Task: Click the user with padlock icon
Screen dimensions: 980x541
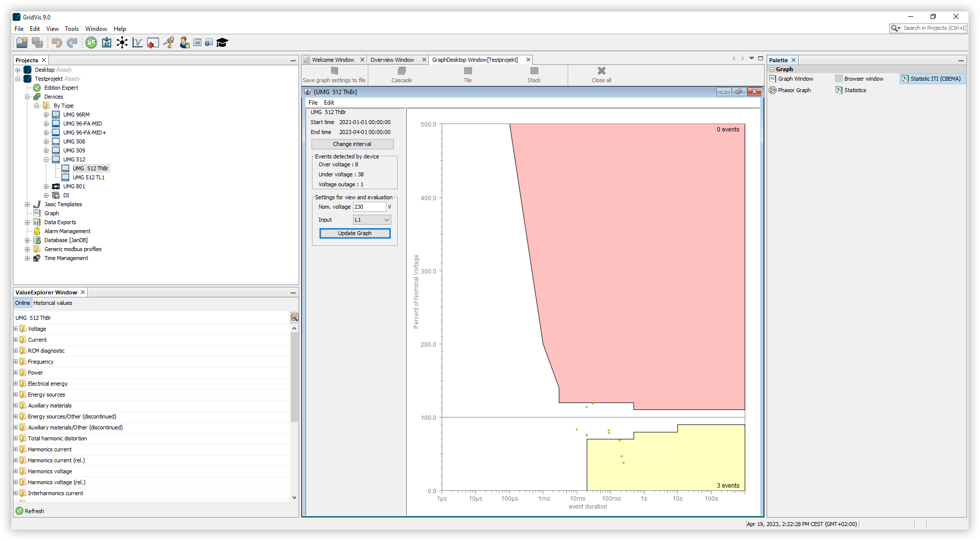Action: click(184, 43)
